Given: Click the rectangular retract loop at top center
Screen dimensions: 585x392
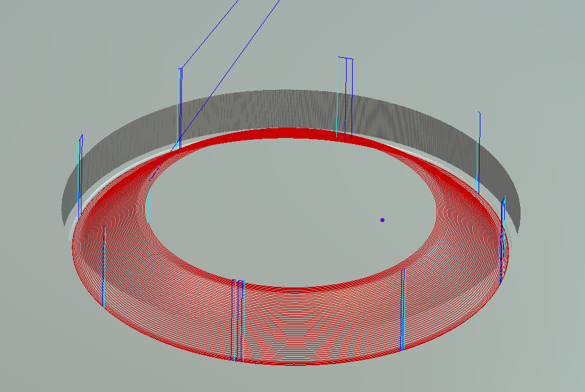Looking at the screenshot, I should (x=346, y=91).
